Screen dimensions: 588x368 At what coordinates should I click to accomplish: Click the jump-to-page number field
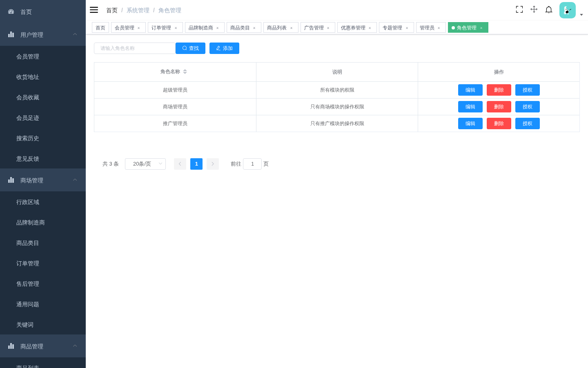pos(252,164)
